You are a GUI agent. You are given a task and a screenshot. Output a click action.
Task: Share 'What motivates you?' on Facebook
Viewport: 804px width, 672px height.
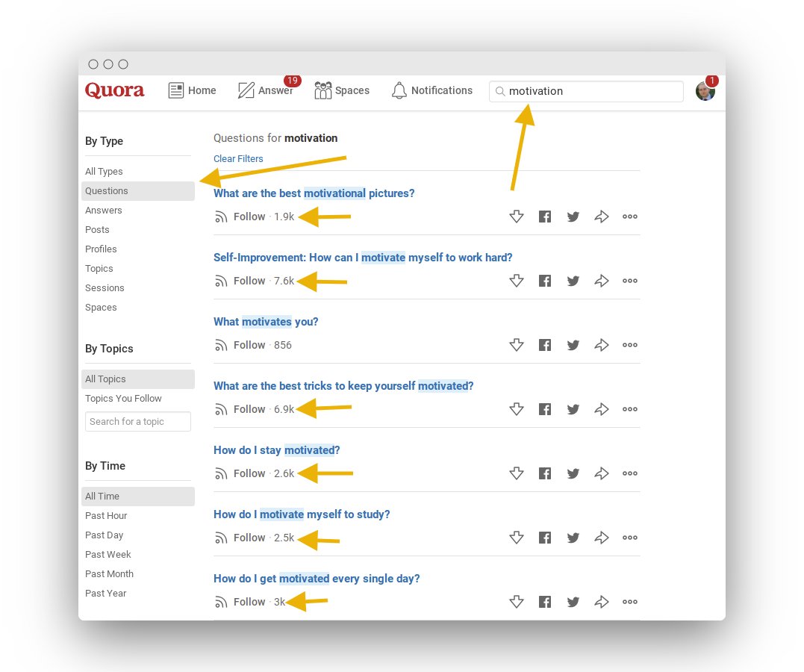click(x=545, y=345)
